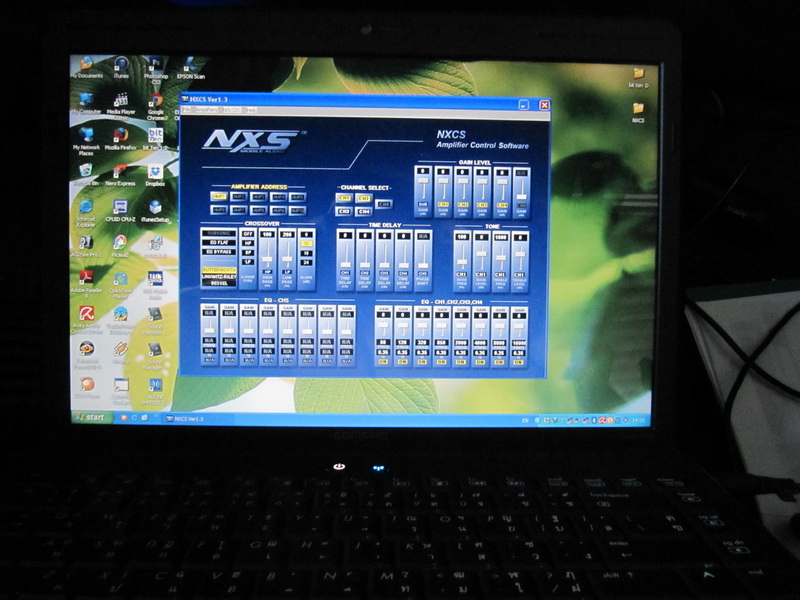Choose the BESSEL filter type

(219, 283)
